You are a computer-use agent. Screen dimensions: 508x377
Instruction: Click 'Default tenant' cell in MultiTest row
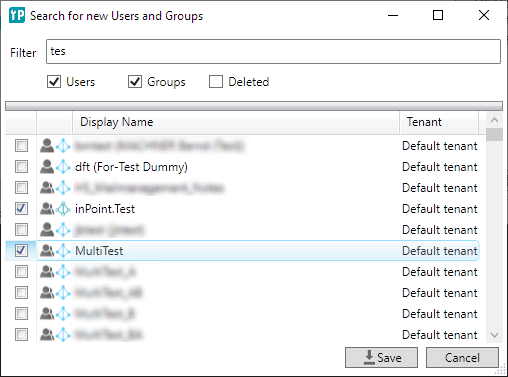coord(440,251)
